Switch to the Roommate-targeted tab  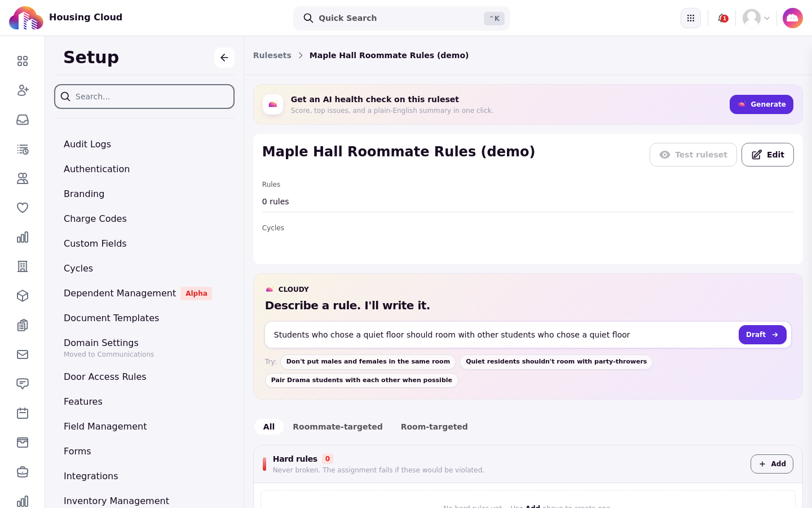pos(338,427)
